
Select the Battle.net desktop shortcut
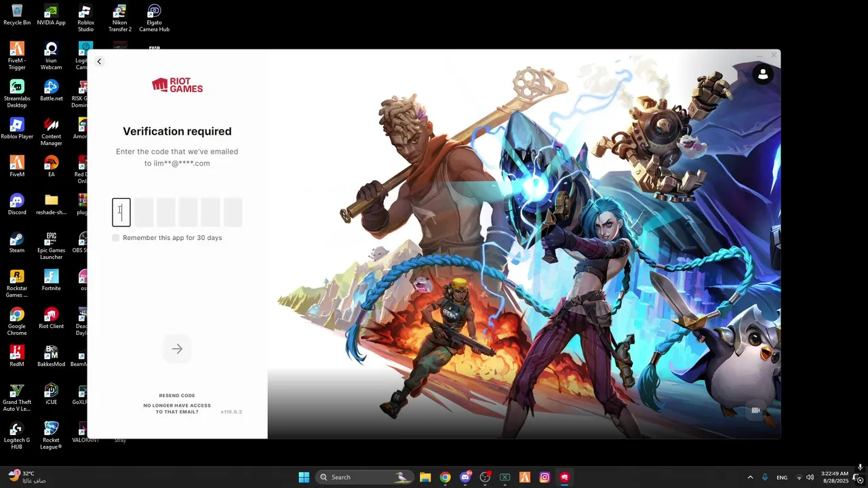pos(51,90)
